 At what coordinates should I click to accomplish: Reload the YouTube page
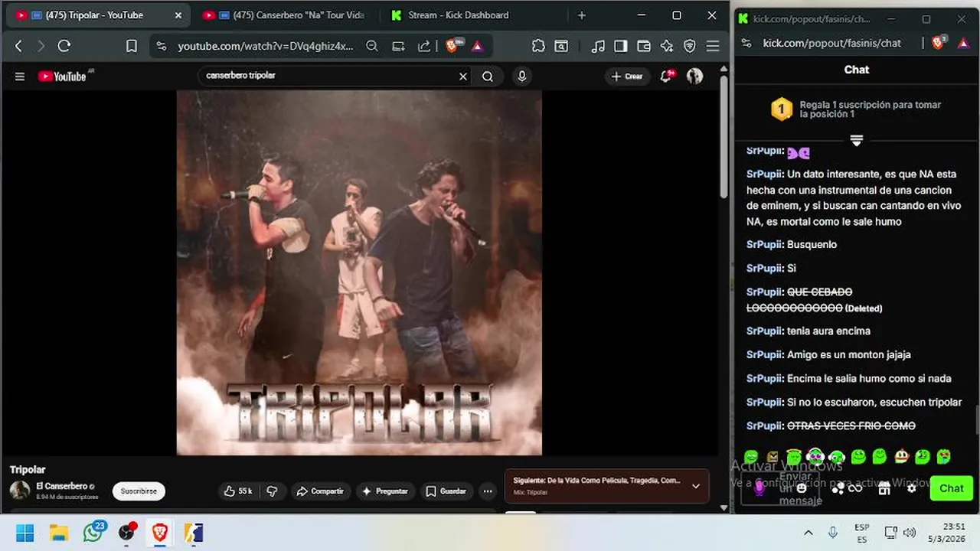[x=64, y=46]
